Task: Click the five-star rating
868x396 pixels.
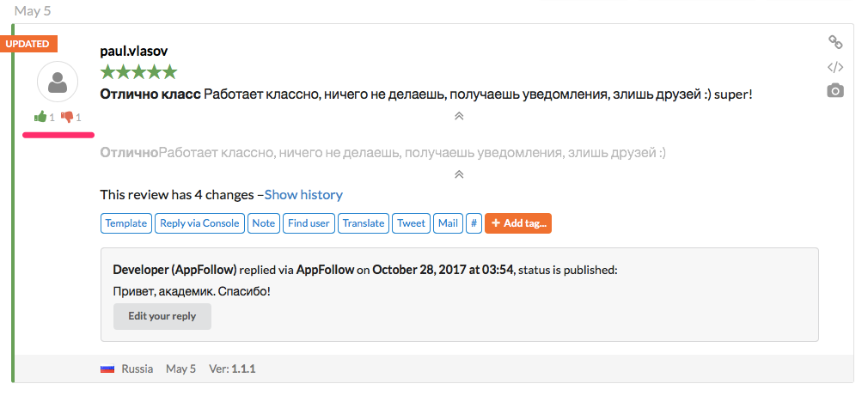Action: 138,72
